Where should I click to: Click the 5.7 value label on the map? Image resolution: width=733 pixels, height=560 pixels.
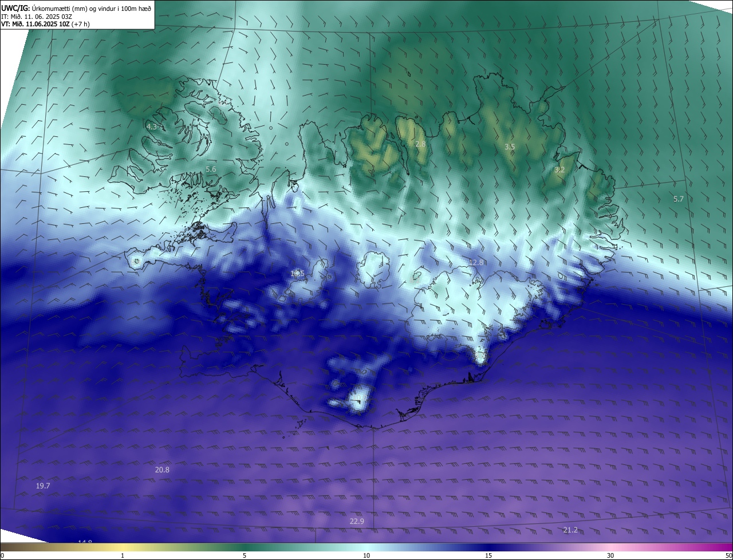(x=679, y=199)
